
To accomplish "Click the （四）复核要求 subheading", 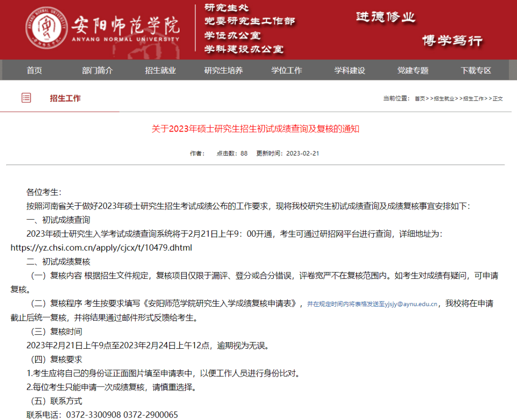I will [56, 359].
